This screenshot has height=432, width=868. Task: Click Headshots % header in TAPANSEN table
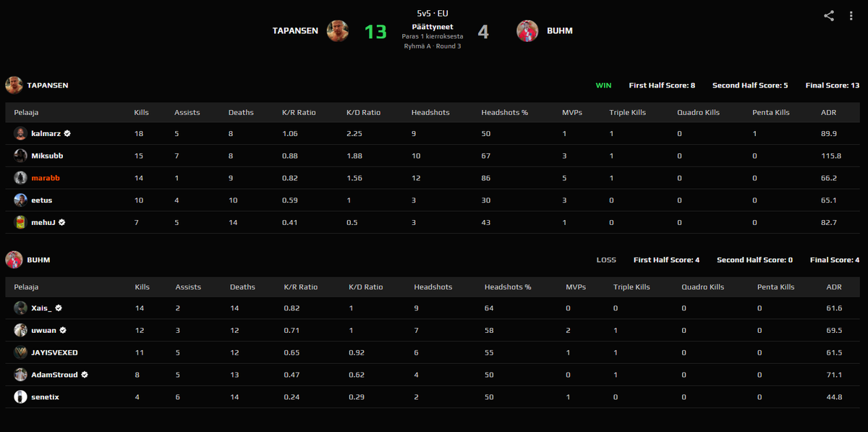click(x=504, y=113)
